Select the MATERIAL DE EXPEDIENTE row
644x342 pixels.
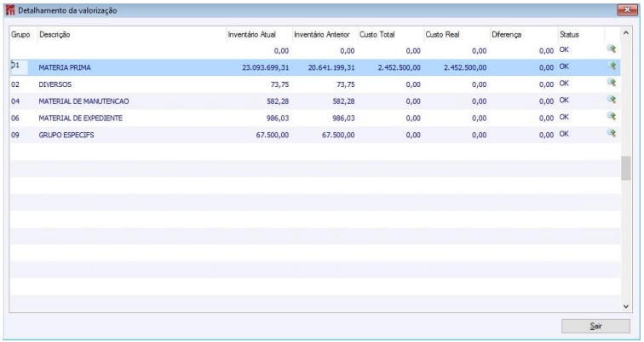(81, 118)
